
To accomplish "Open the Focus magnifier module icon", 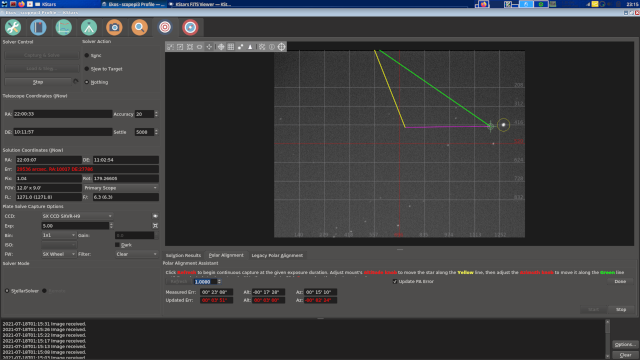I will point(140,27).
